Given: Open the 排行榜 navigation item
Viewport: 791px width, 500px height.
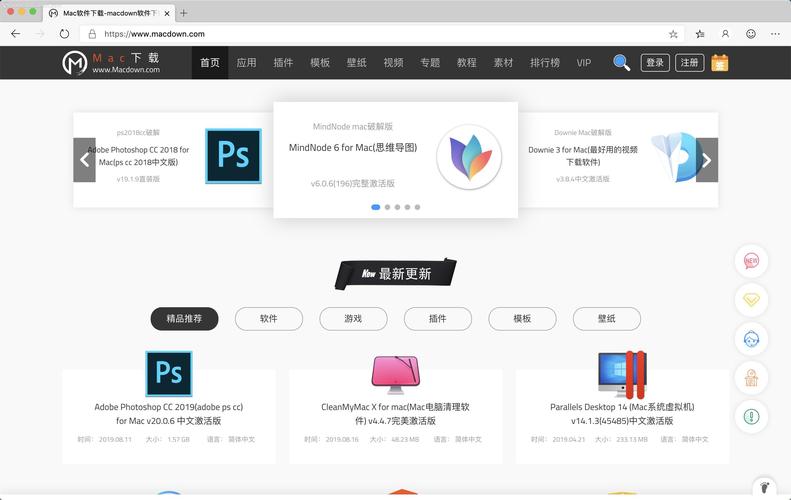Looking at the screenshot, I should [545, 63].
